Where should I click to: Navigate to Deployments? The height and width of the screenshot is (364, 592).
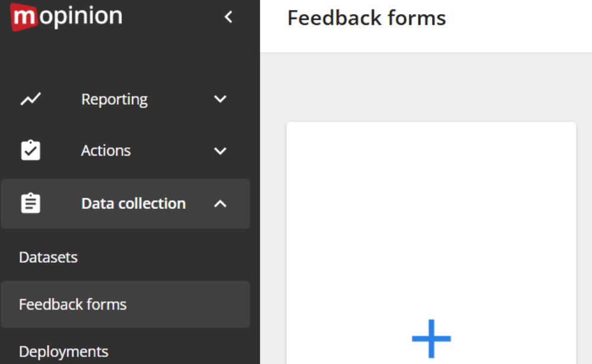pos(63,351)
